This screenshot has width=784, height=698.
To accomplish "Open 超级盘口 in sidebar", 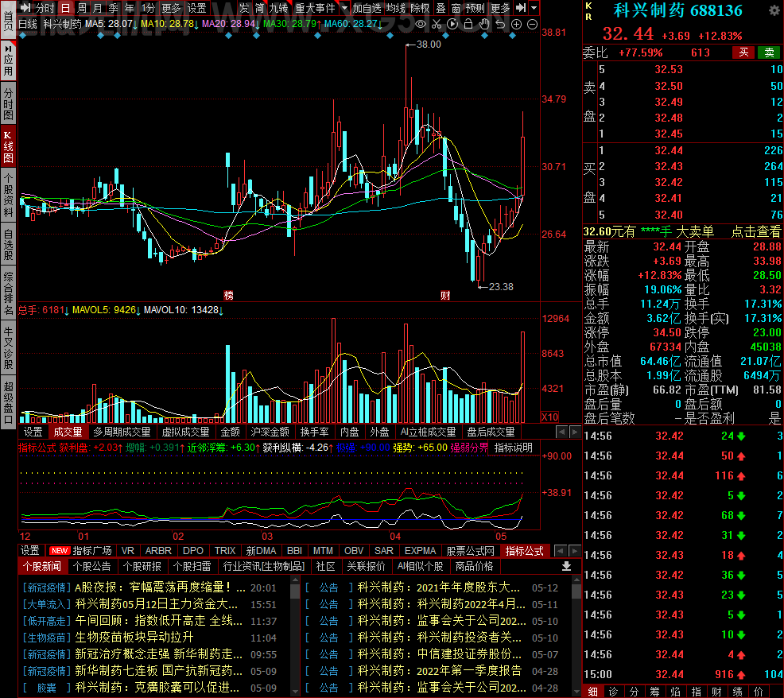I will [x=8, y=402].
